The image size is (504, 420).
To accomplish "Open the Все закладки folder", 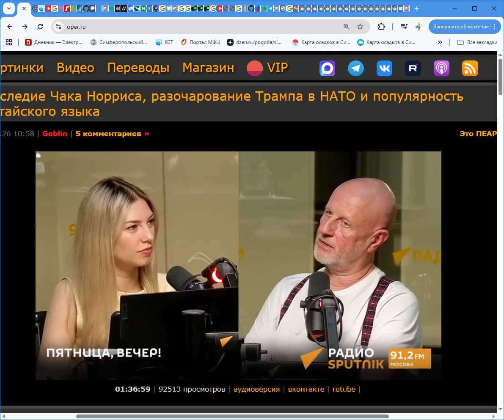I will 477,42.
